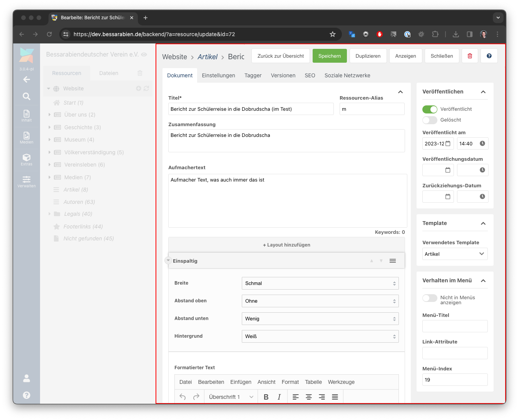
Task: Click the green Speichern button
Action: tap(330, 56)
